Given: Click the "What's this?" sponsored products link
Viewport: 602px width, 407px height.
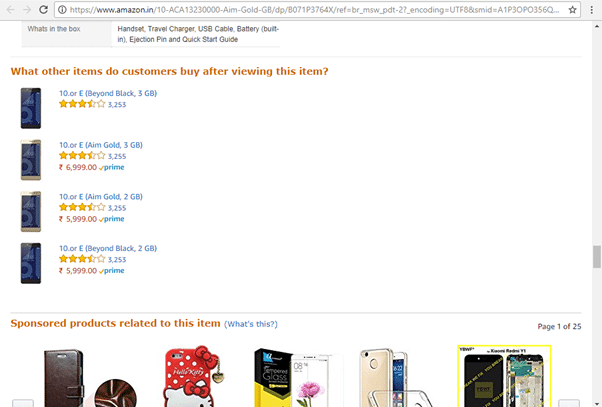Looking at the screenshot, I should 251,324.
